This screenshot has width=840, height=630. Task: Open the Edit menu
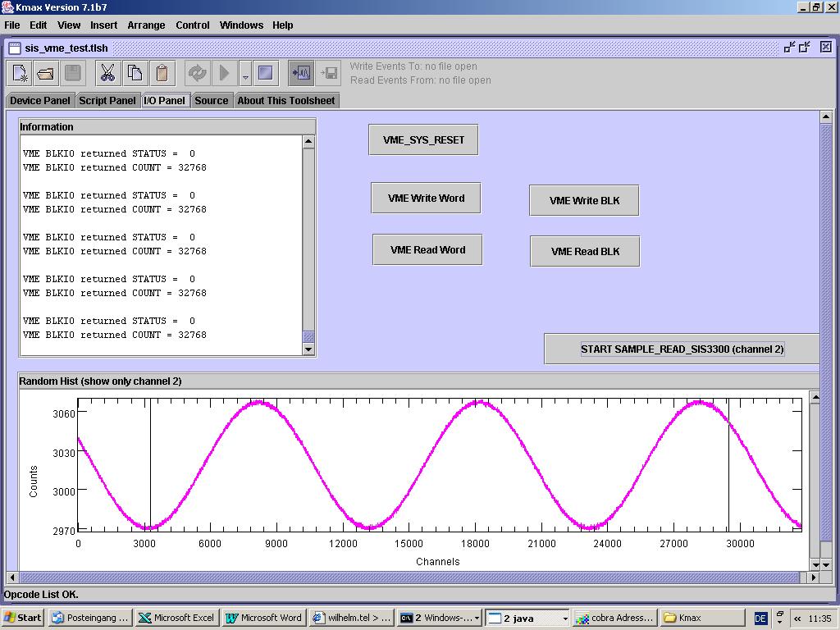[x=38, y=25]
